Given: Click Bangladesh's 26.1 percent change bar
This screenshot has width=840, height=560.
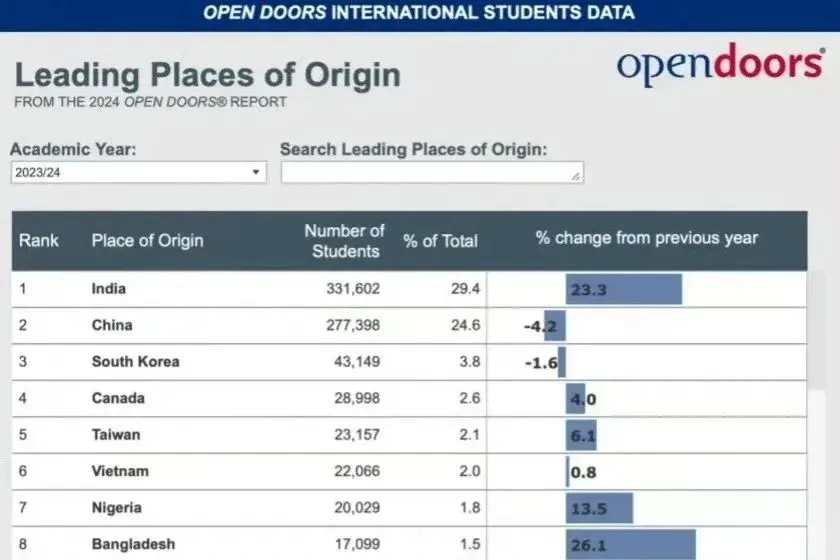Looking at the screenshot, I should coord(630,545).
